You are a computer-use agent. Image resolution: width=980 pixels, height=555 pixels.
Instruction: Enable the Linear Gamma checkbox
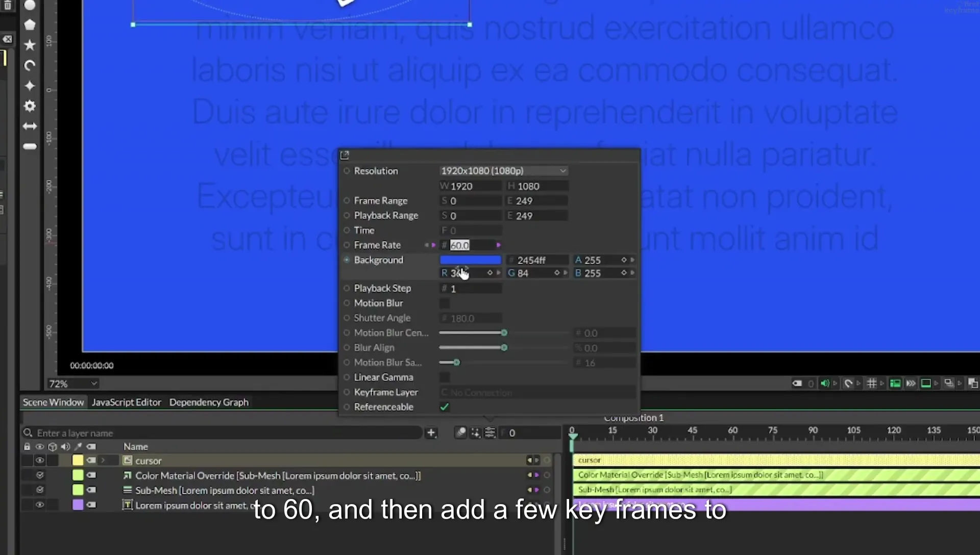[x=445, y=377]
